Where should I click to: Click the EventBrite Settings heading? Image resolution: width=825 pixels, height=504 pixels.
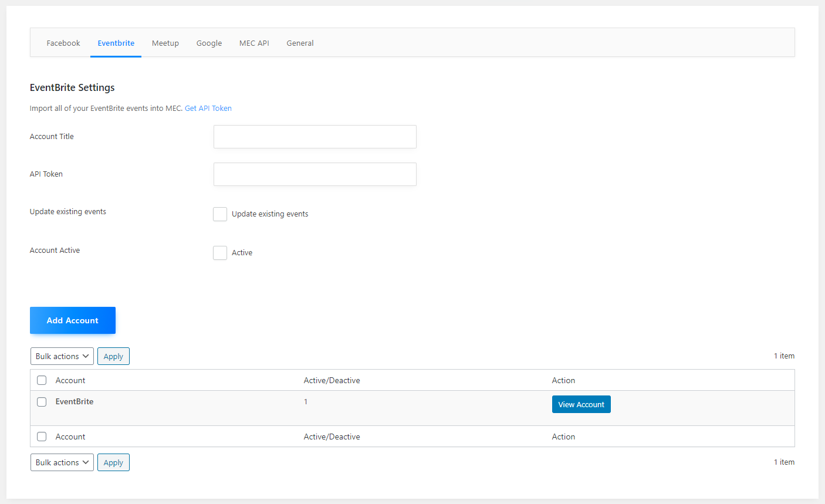[72, 87]
